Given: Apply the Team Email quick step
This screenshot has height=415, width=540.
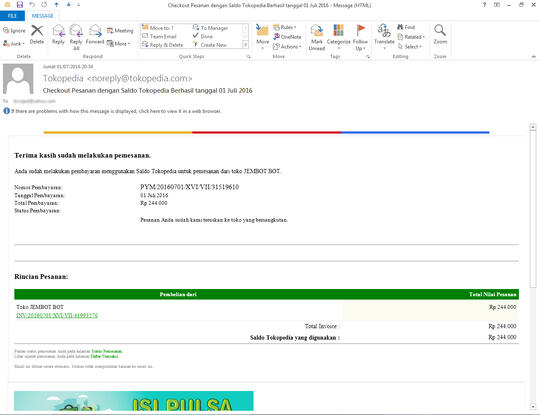Looking at the screenshot, I should click(159, 36).
